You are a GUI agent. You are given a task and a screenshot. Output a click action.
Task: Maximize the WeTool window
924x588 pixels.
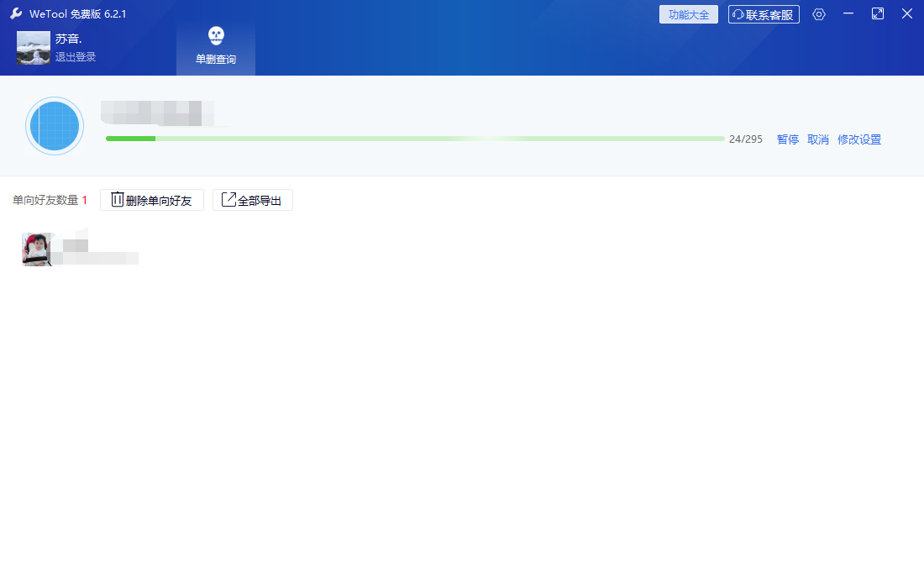pyautogui.click(x=878, y=13)
